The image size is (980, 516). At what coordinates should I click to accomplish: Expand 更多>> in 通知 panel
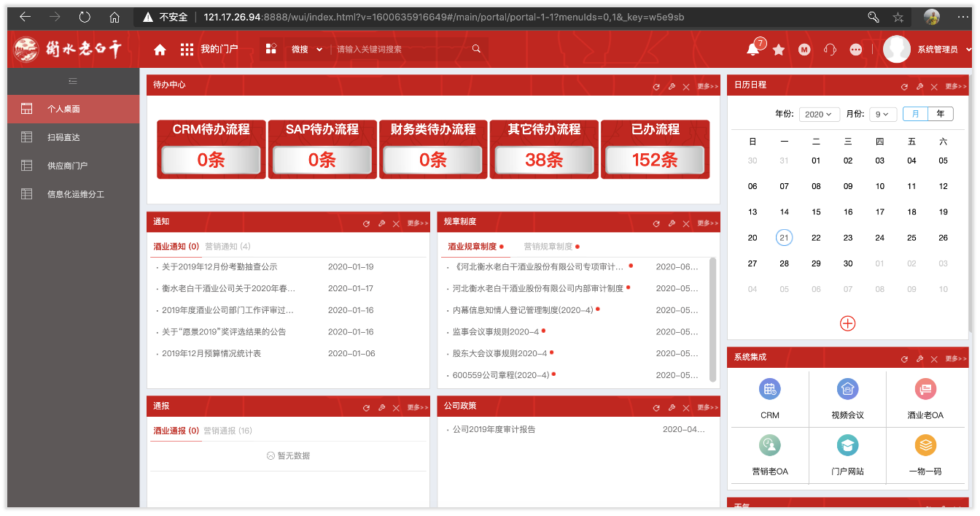[x=417, y=223]
